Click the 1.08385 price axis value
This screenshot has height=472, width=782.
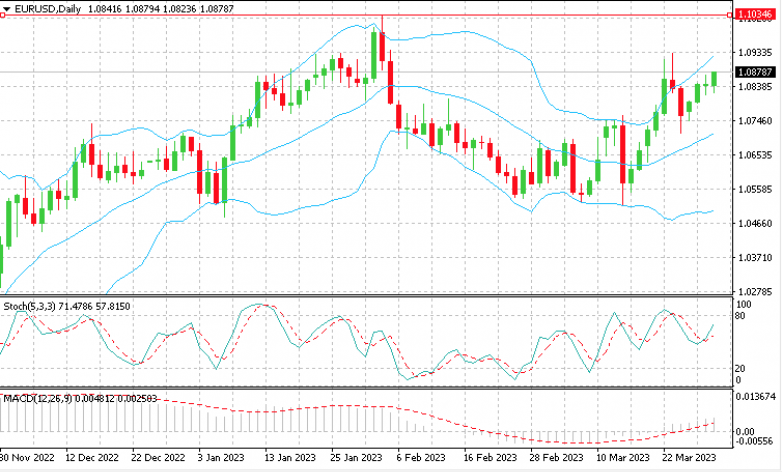coord(755,86)
